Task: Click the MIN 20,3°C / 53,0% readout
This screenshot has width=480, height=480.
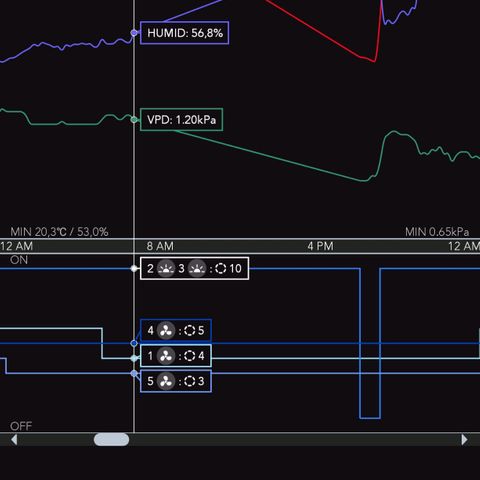Action: tap(59, 232)
